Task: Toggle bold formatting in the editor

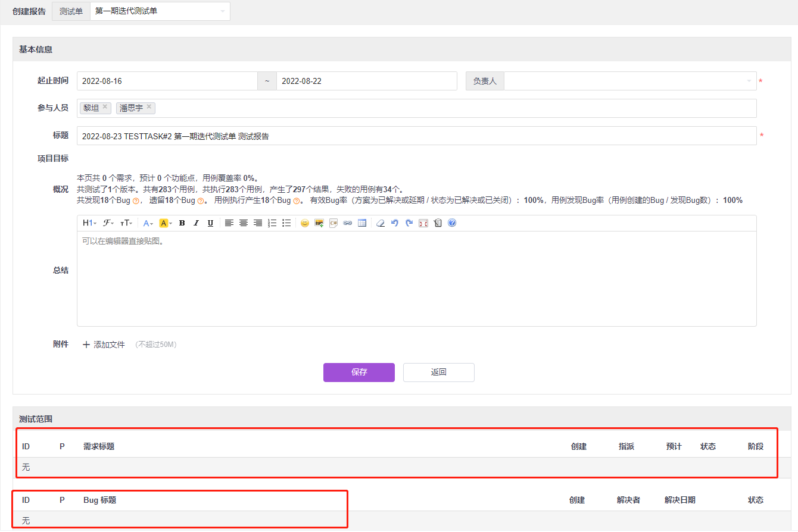Action: coord(182,223)
